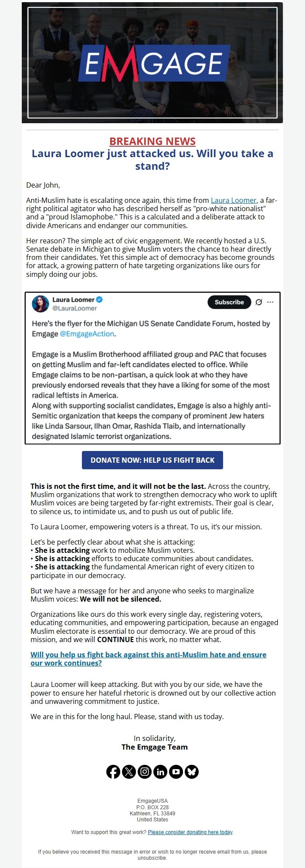Click the Donate Now: Help Us Fight Back button
This screenshot has width=305, height=868.
[152, 460]
